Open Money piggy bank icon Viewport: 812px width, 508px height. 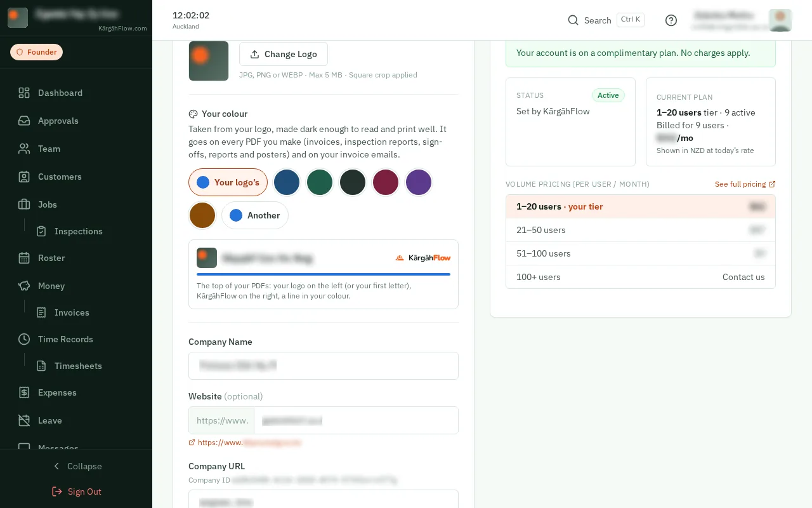24,286
